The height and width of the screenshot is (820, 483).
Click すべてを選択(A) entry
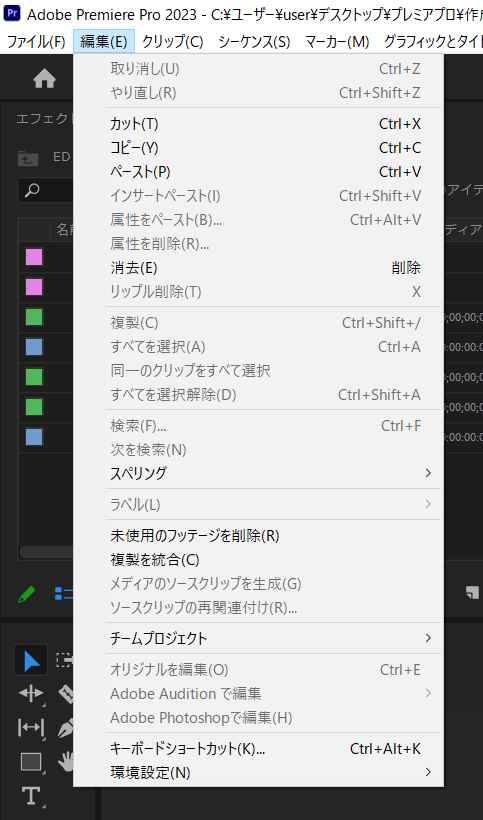[x=259, y=347]
